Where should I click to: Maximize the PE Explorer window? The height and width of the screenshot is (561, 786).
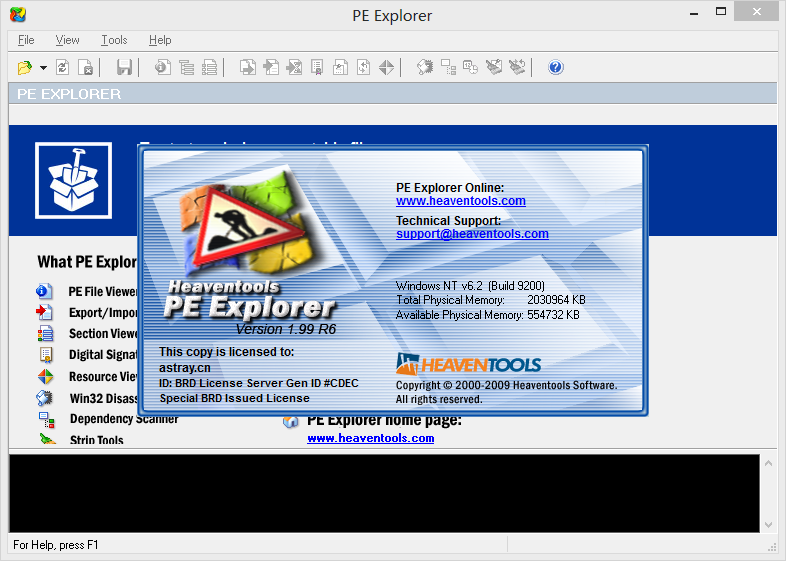pos(721,12)
